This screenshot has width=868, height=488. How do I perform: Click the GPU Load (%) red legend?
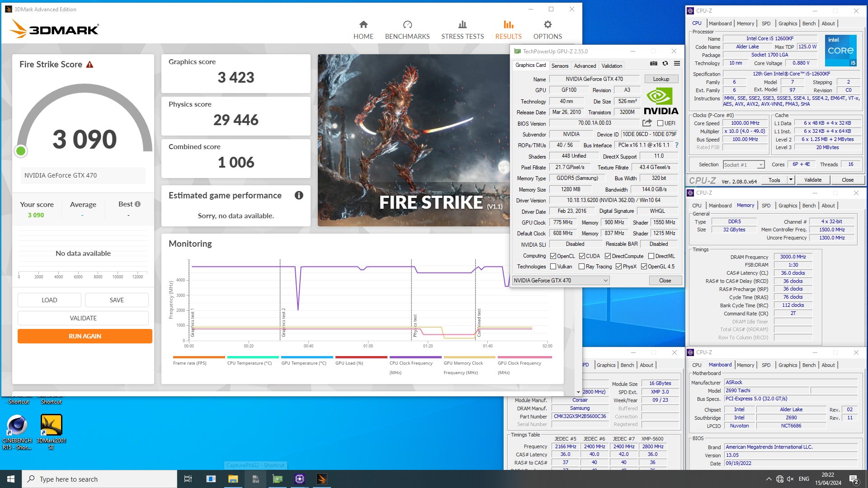pos(361,361)
